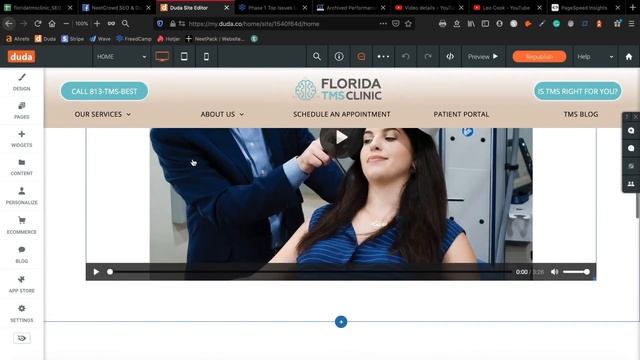640x360 pixels.
Task: Open developer mode code icon
Action: pos(450,56)
